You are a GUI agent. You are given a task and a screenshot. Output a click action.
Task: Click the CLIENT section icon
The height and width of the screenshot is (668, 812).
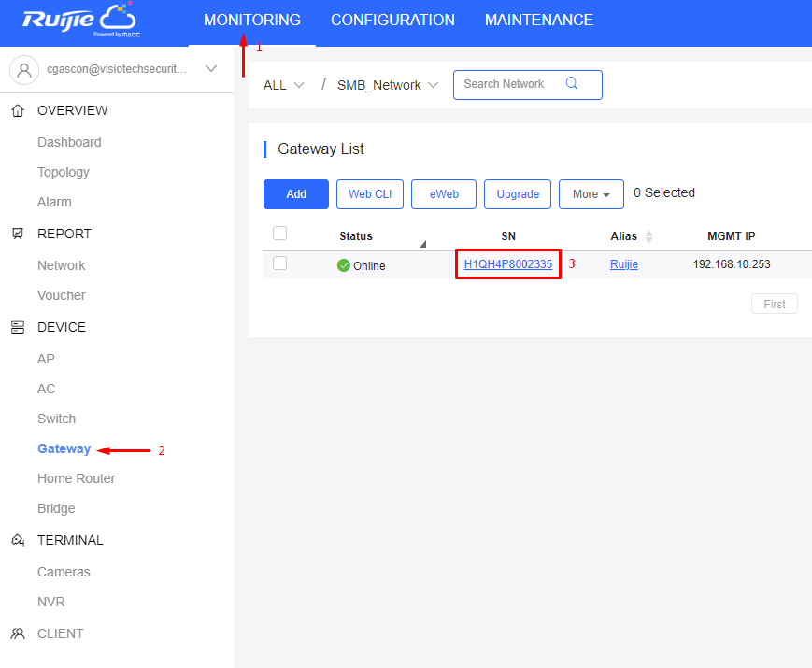tap(18, 633)
